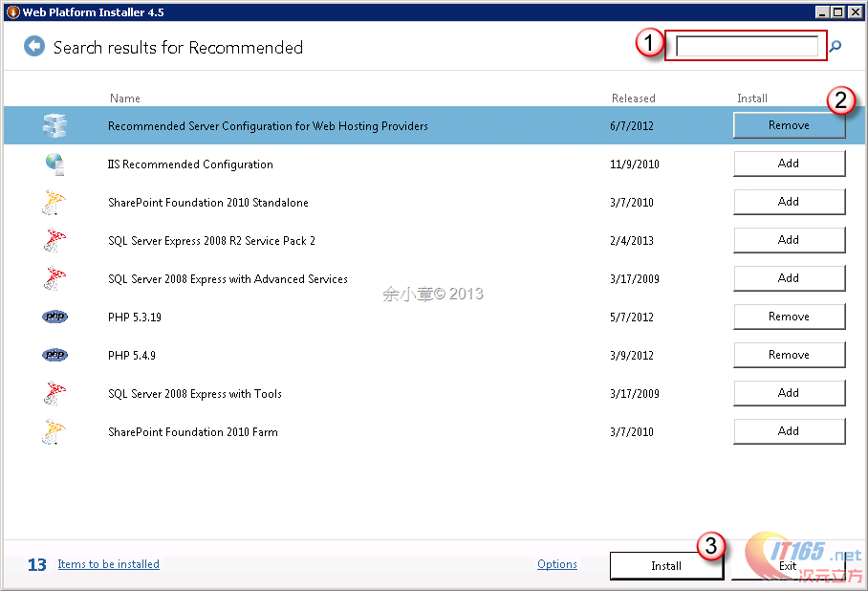Click SQL Server 2008 Express Advanced Services icon
868x591 pixels.
[54, 278]
